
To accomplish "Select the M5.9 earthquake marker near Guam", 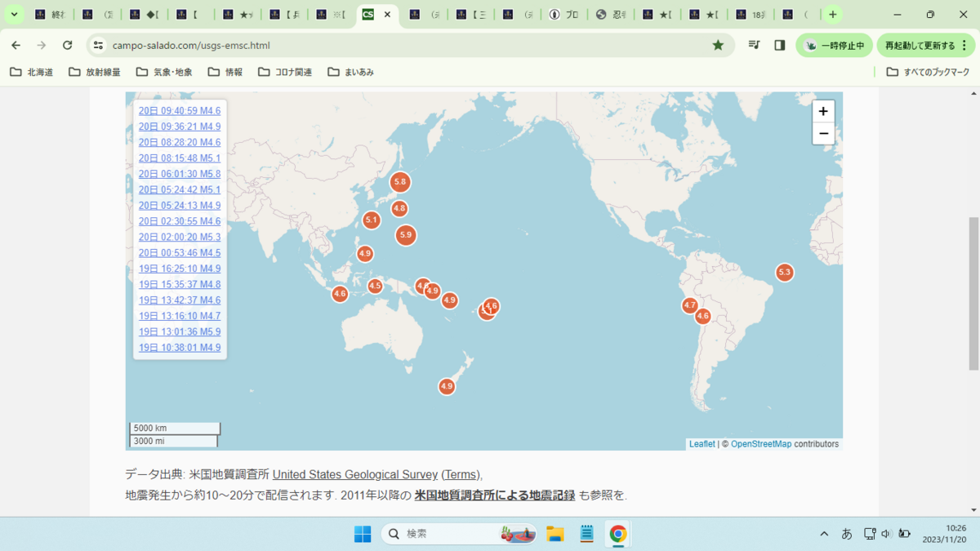I will (406, 235).
